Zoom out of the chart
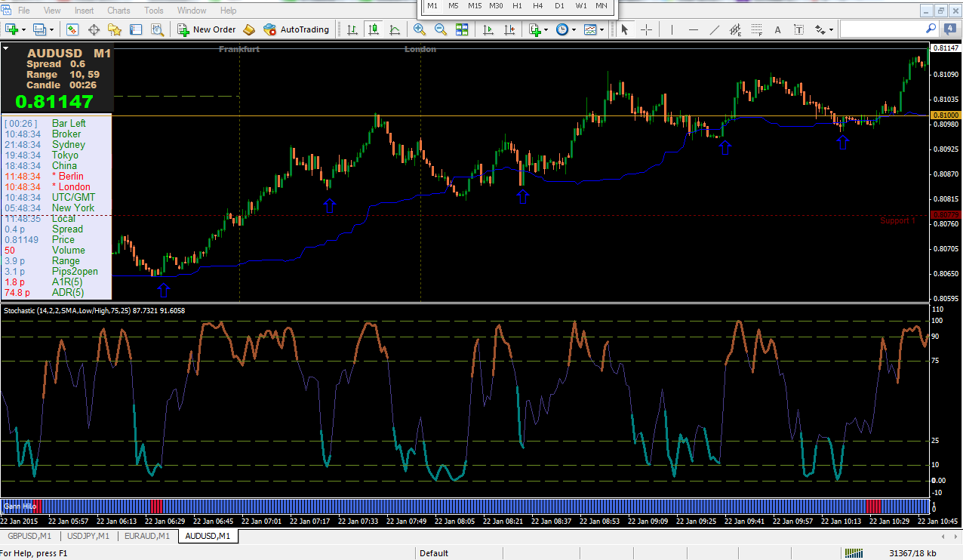 (x=441, y=29)
